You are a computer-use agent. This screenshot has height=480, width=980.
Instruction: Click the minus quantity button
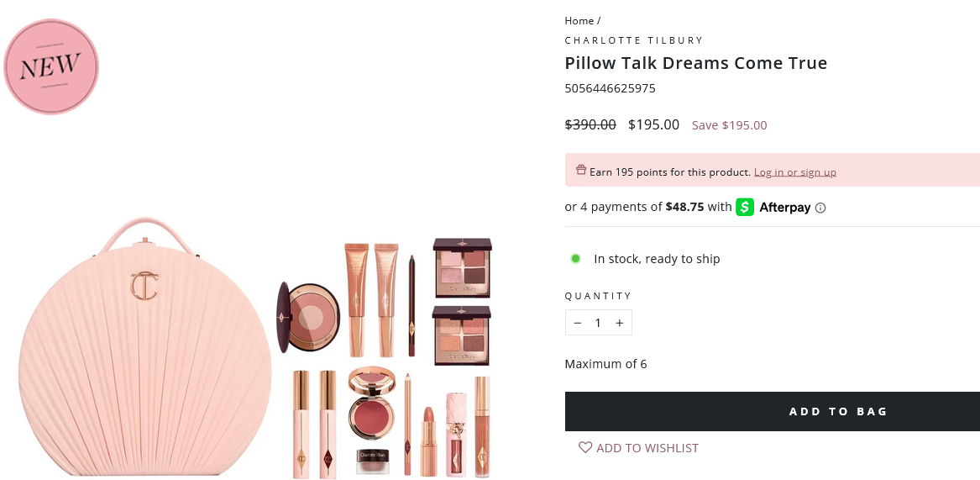pos(577,323)
